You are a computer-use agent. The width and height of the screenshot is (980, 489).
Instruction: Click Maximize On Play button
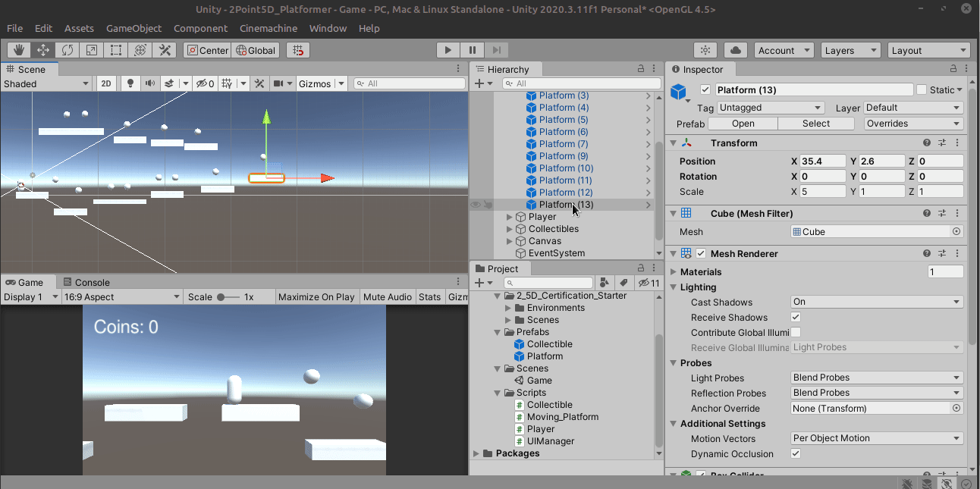pos(316,296)
